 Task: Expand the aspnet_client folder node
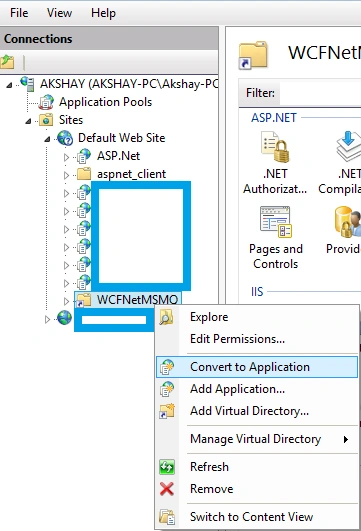click(66, 175)
